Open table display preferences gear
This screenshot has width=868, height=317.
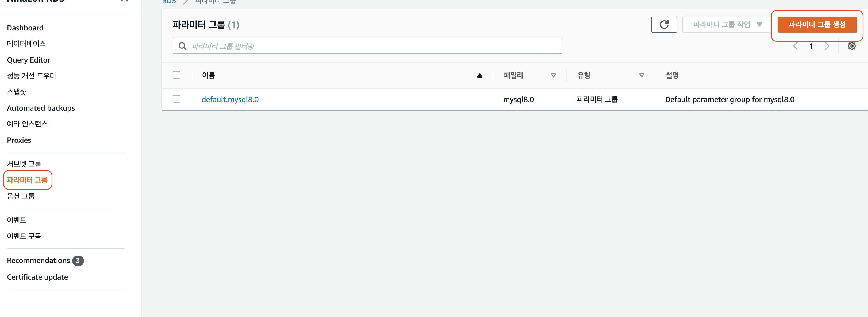[852, 46]
